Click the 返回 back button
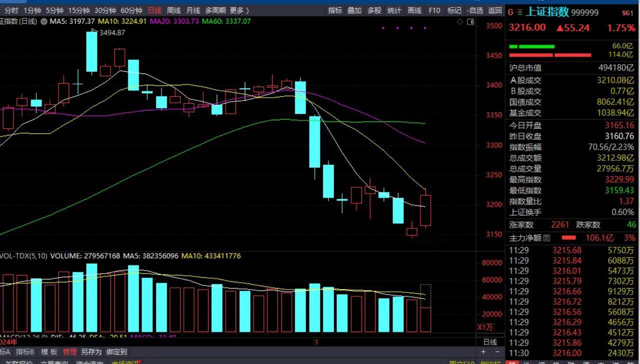The width and height of the screenshot is (640, 364). [494, 10]
